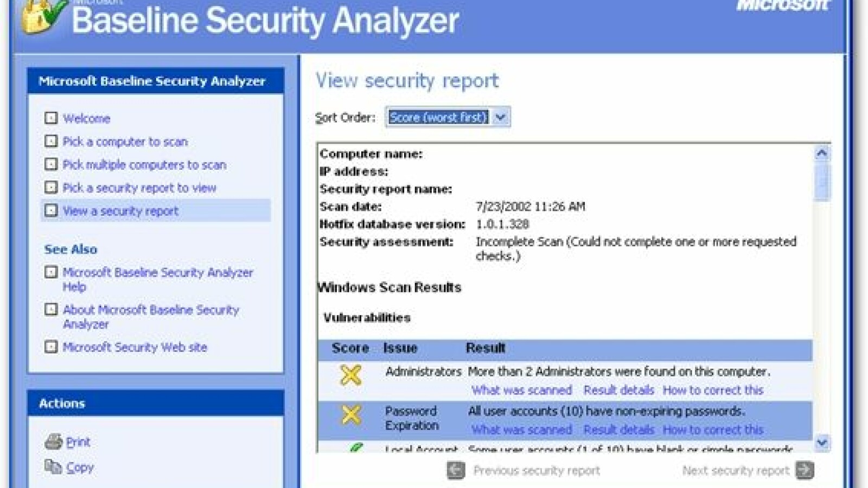Click the yellow X score icon beside Administrators

pos(350,375)
